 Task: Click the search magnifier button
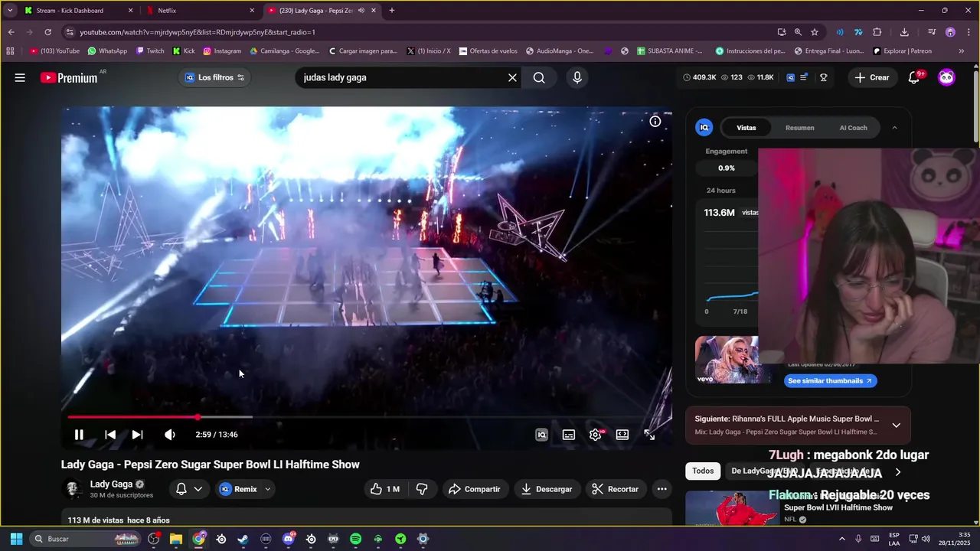coord(539,77)
